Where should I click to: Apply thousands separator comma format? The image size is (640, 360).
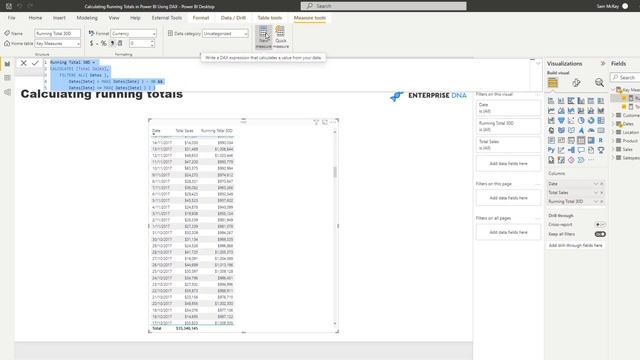click(112, 43)
